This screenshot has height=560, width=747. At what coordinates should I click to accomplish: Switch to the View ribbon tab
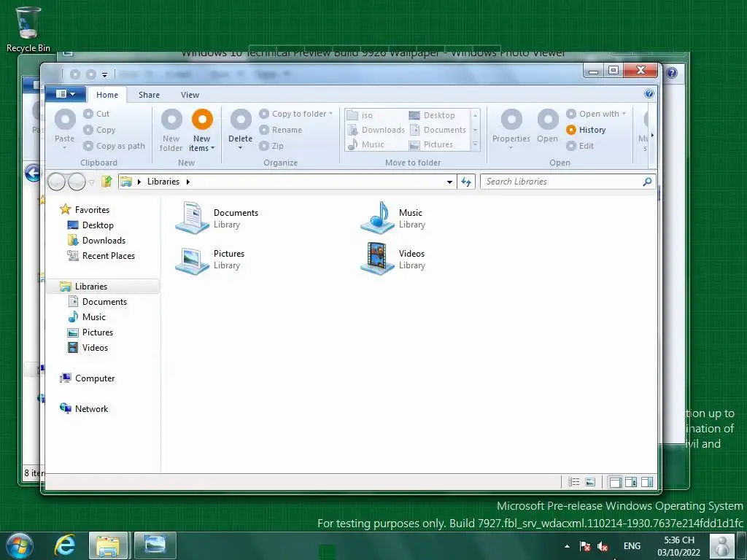(x=190, y=95)
